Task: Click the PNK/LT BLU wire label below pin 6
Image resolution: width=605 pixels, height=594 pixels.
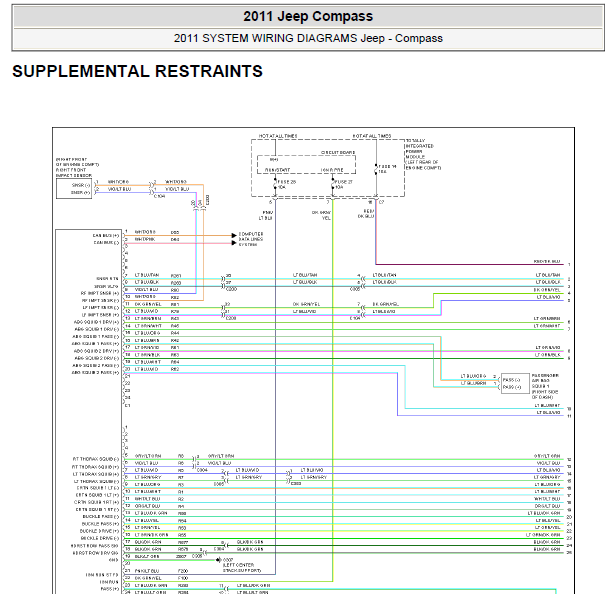Action: (x=266, y=215)
